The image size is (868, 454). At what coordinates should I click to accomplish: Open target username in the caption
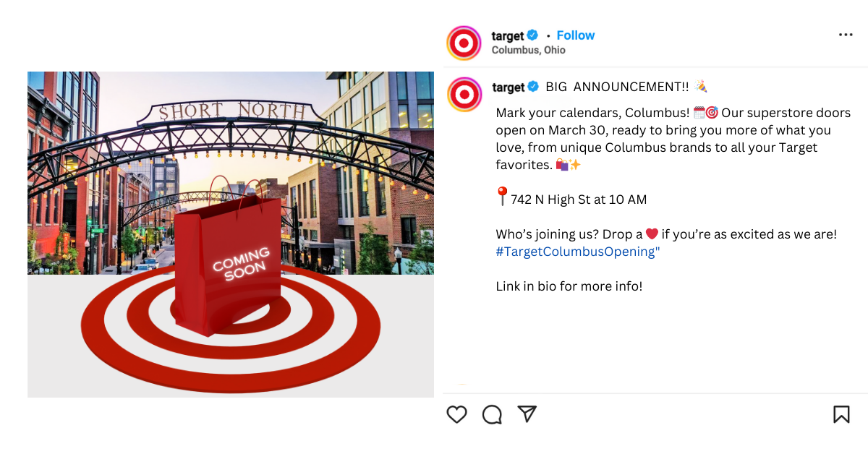509,87
